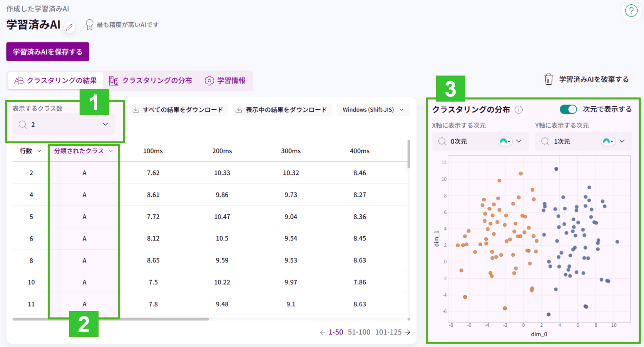This screenshot has width=644, height=347.
Task: Click the table horizontal scrollbar
Action: click(x=111, y=319)
